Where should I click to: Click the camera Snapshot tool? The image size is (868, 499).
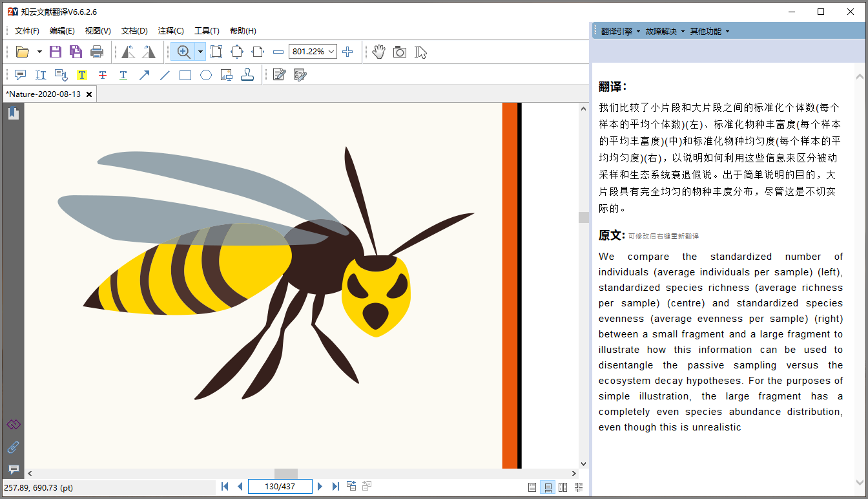400,52
